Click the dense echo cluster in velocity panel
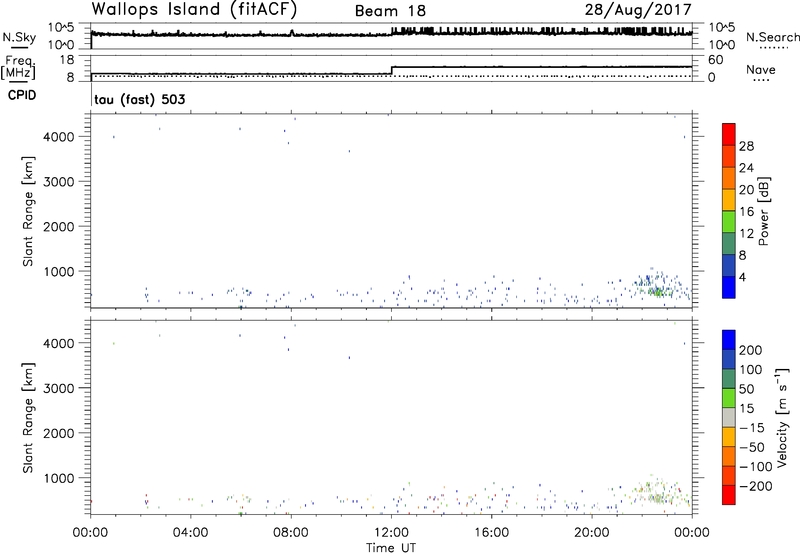Image resolution: width=800 pixels, height=554 pixels. pyautogui.click(x=658, y=492)
